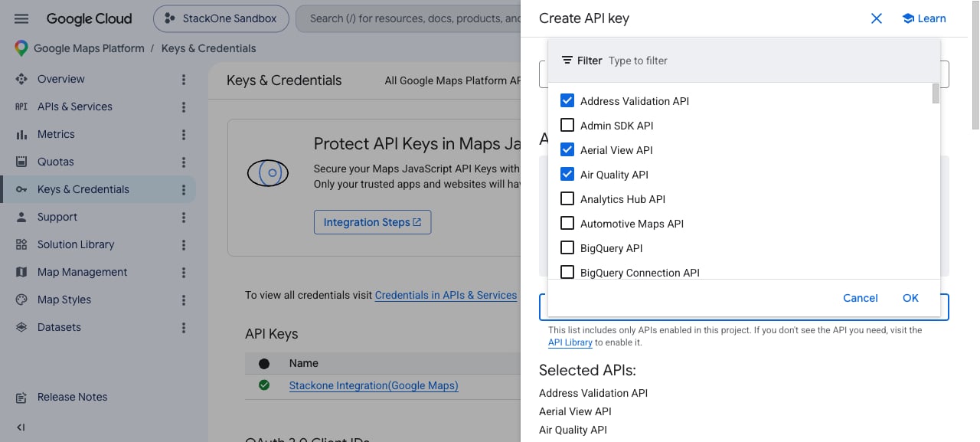Open more options for Map Styles
Screen dimensions: 980x442
pos(184,300)
